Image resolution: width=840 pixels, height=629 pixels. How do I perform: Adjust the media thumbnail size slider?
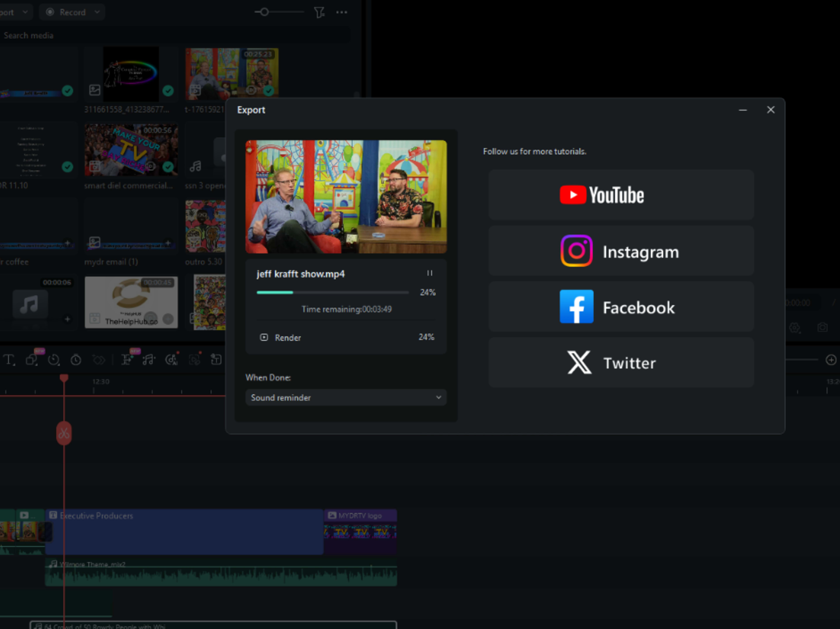coord(279,12)
